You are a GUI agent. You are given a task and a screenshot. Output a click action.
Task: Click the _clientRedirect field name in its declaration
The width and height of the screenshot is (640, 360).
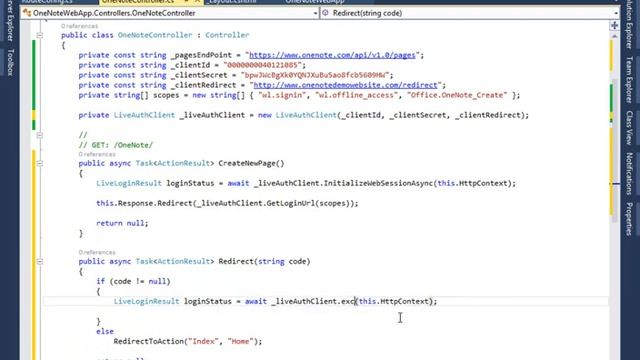(x=204, y=85)
